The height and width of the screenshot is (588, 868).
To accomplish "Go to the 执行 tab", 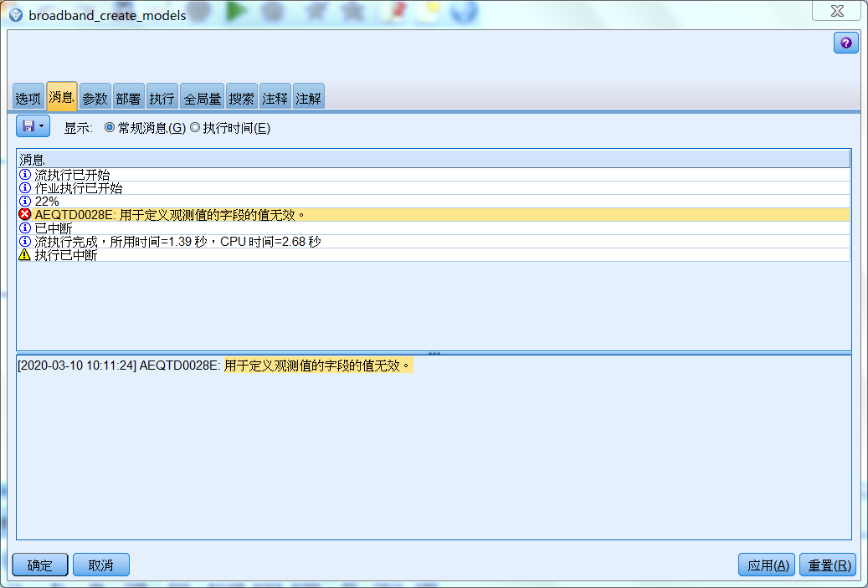I will click(162, 98).
